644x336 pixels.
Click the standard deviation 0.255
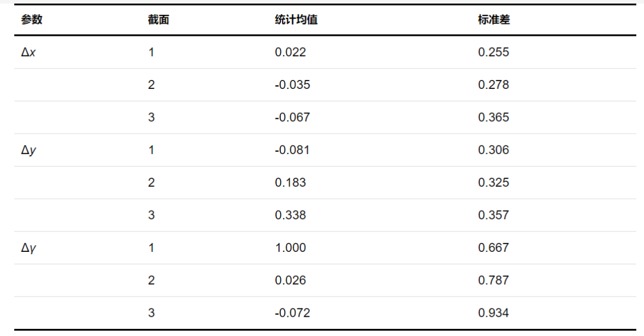(x=494, y=52)
